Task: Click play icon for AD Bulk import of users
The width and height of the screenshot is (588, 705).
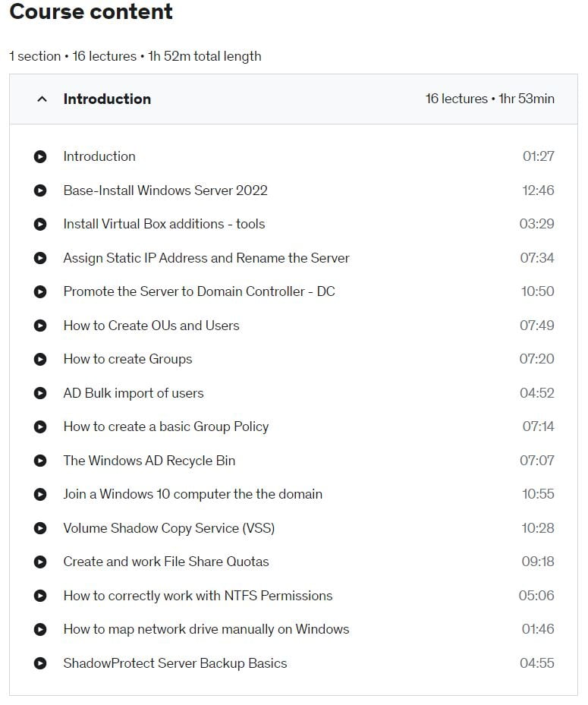Action: [x=40, y=393]
